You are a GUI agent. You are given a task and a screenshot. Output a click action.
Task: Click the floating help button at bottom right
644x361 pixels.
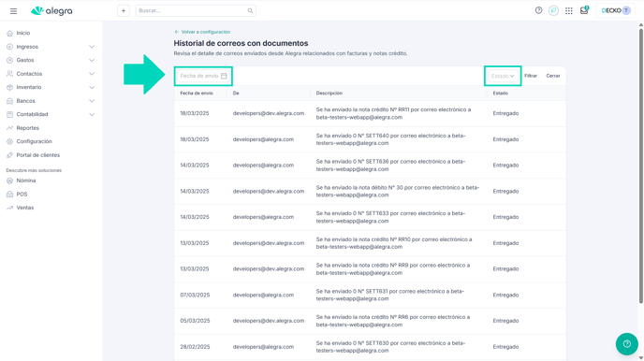[627, 344]
